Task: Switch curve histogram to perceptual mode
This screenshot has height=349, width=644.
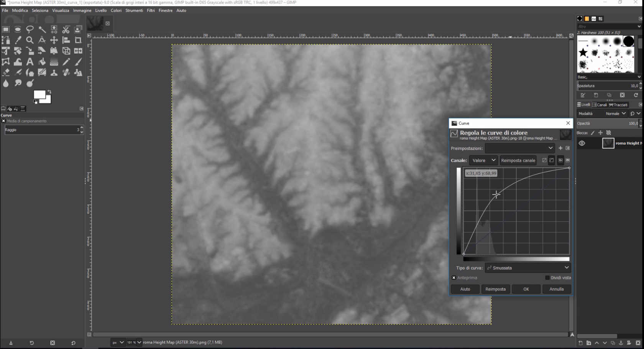Action: (552, 160)
